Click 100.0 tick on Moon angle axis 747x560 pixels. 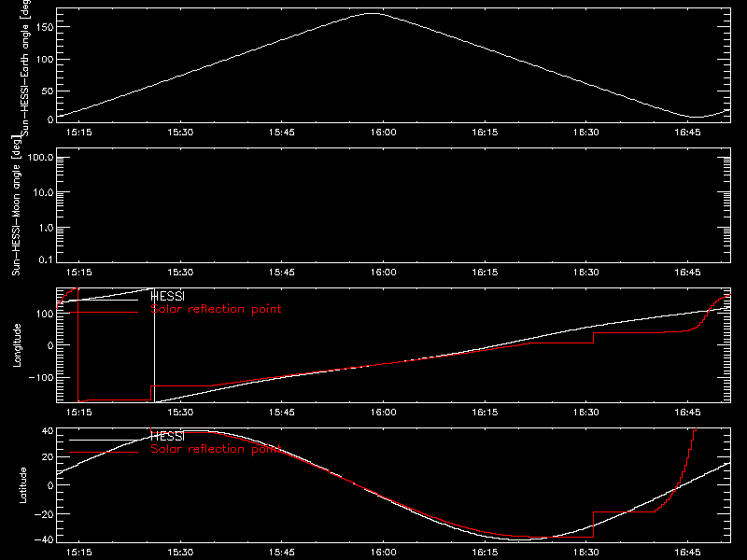41,158
